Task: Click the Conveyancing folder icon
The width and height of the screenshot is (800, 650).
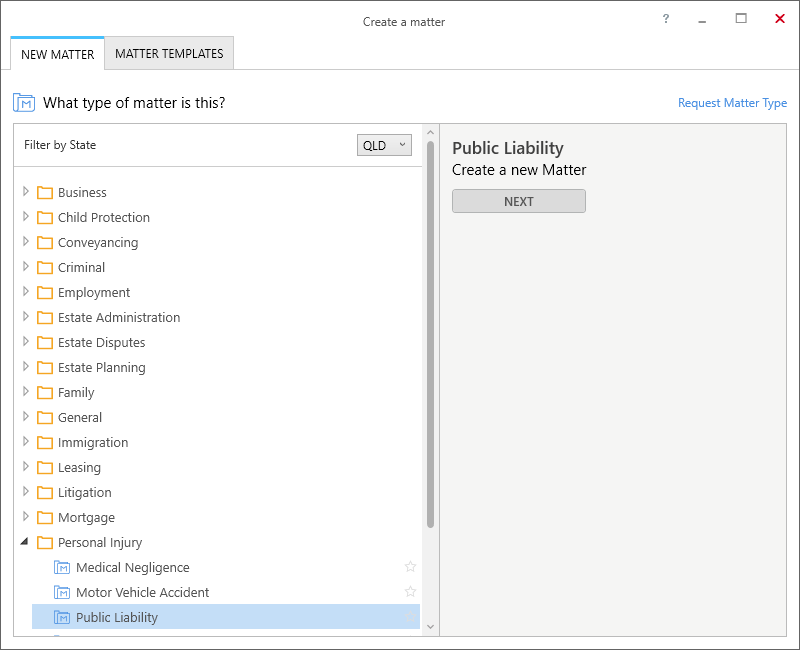Action: 45,242
